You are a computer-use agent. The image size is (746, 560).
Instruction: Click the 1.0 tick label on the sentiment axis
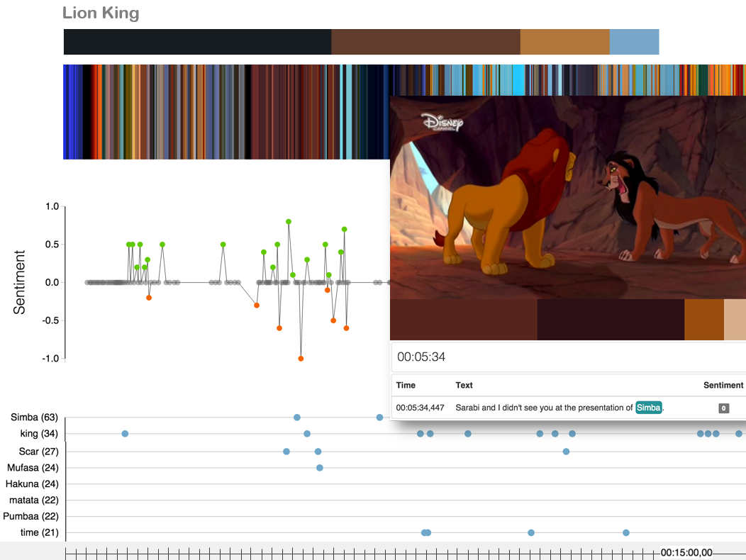coord(52,206)
